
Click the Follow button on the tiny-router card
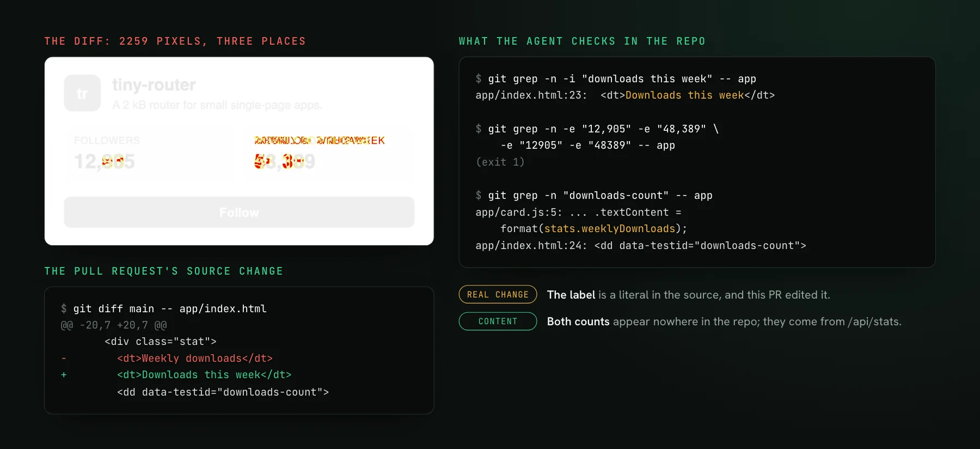(239, 213)
